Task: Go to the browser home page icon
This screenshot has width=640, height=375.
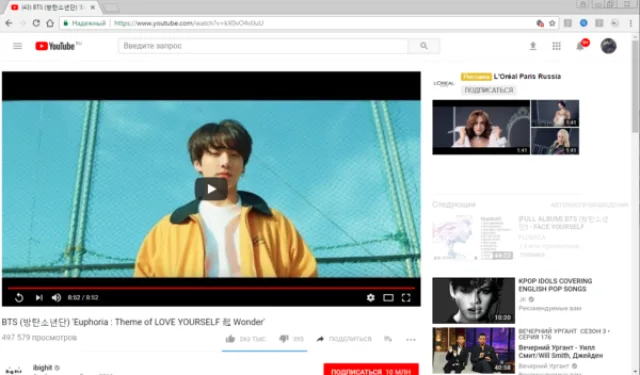Action: click(50, 23)
